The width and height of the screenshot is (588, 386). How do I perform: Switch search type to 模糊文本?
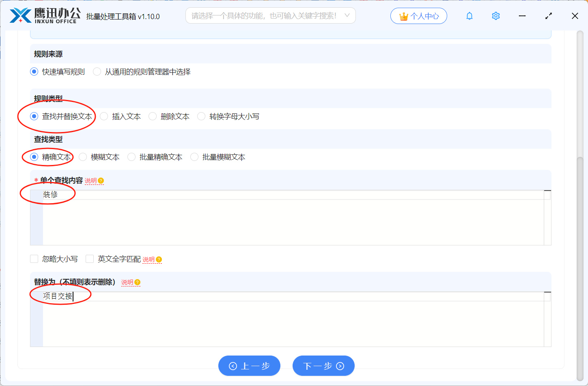coord(83,157)
